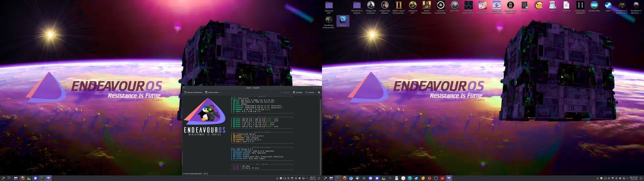
Task: Launch Death Stranding desktop shortcut
Action: pos(427,7)
